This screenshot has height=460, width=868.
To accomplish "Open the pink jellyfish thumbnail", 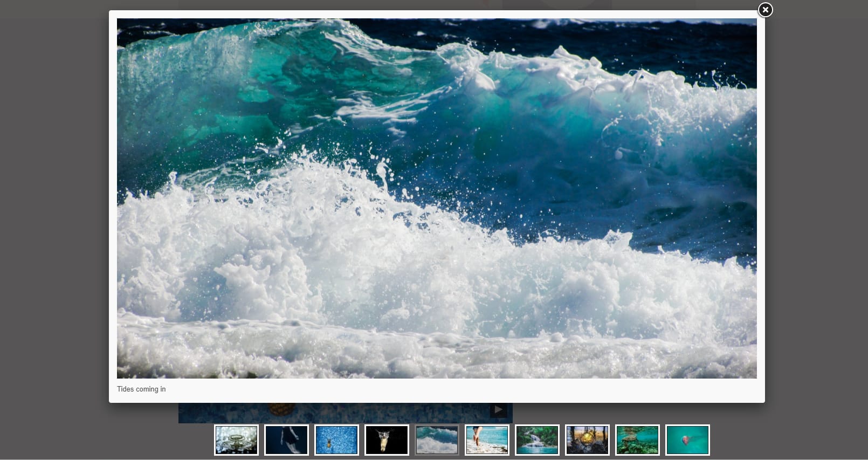I will pos(687,440).
